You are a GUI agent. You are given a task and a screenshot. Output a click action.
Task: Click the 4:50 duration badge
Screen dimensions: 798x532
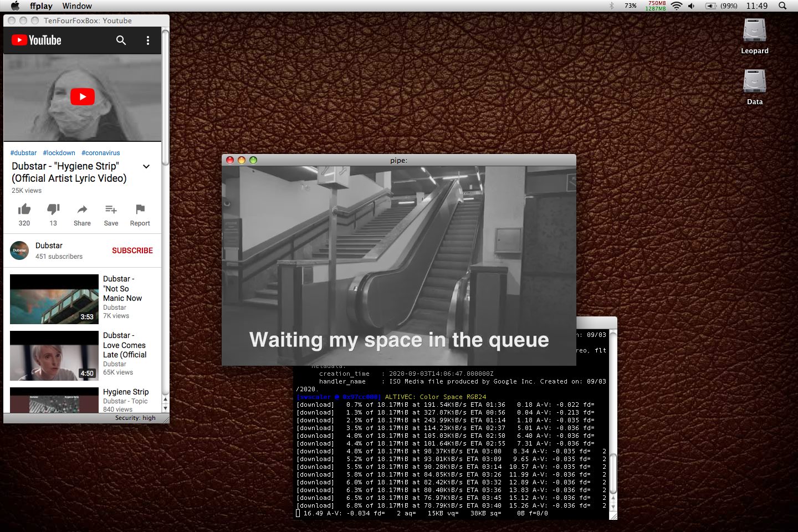87,374
